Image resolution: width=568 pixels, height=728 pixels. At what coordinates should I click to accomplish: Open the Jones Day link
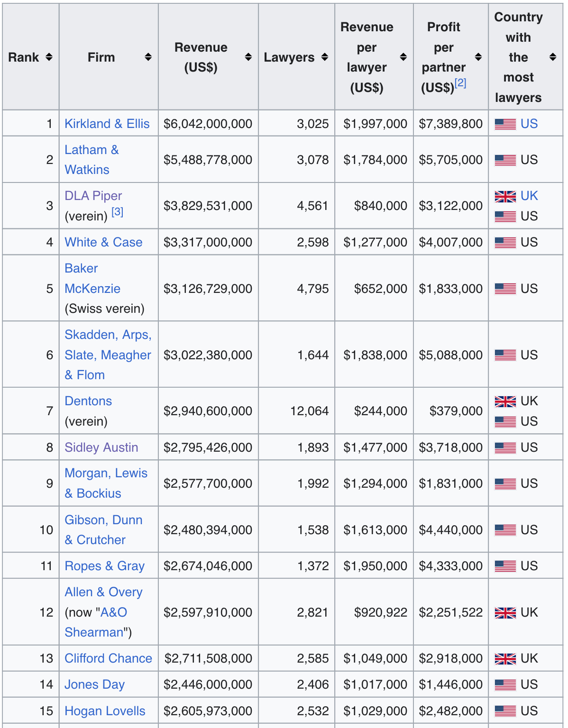pyautogui.click(x=95, y=684)
